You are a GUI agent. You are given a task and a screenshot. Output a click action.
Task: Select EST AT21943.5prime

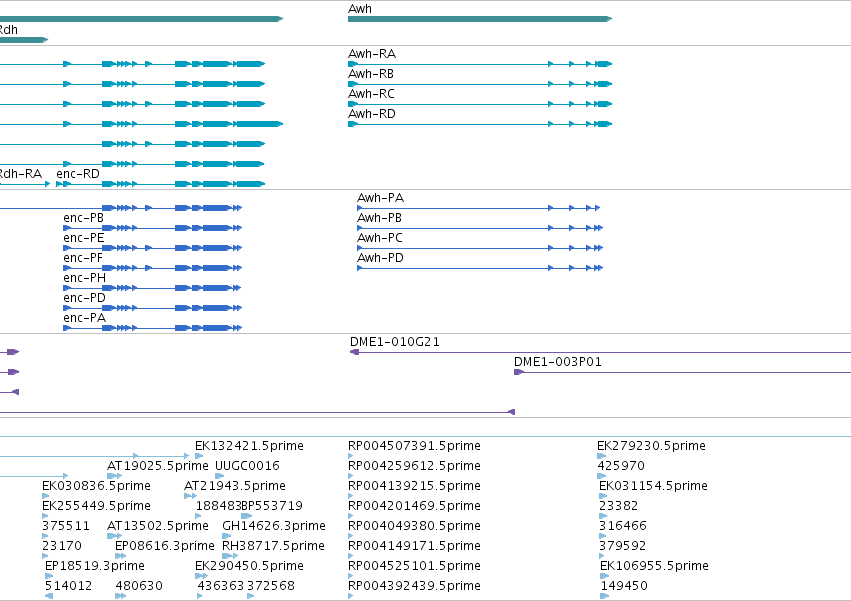(x=235, y=486)
